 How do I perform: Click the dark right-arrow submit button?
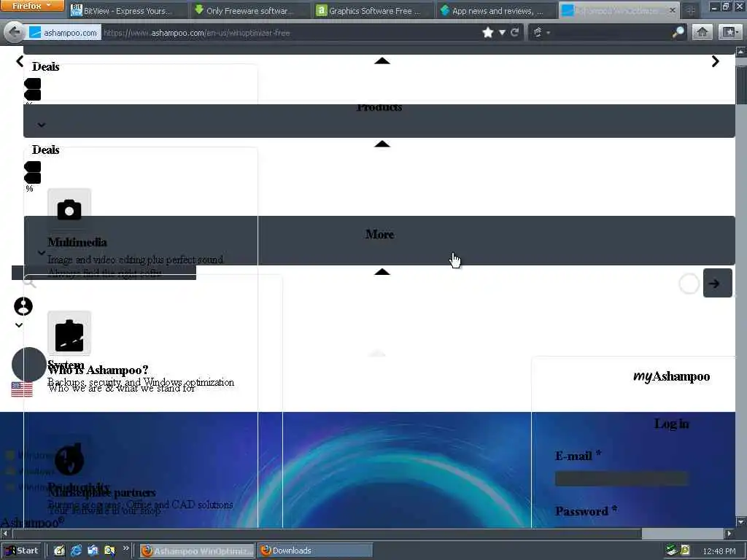(x=718, y=283)
